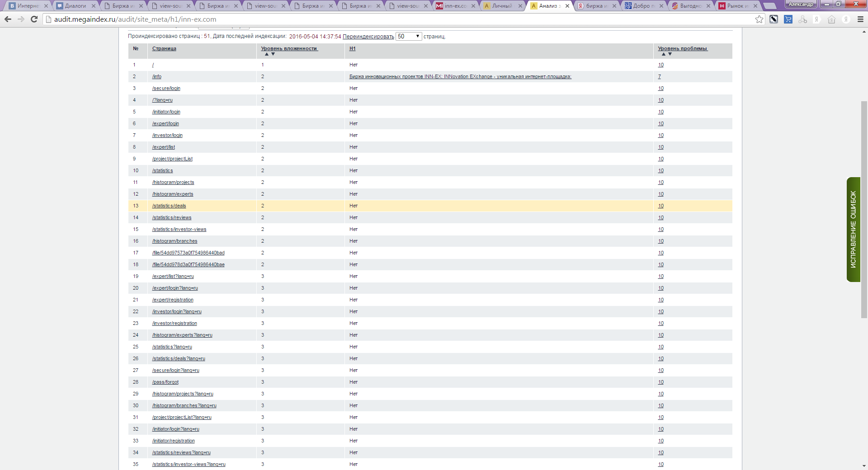
Task: Click problem level 10 in row 1
Action: [661, 65]
